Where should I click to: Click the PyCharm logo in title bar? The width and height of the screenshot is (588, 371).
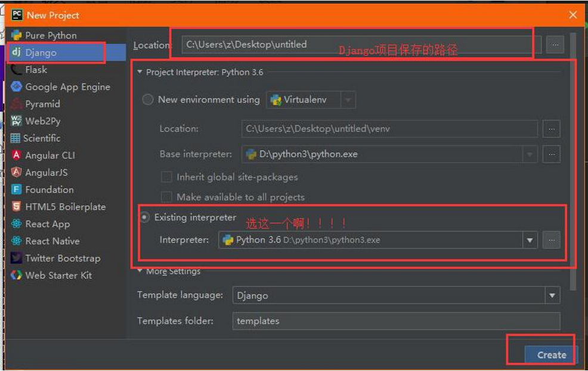(17, 15)
